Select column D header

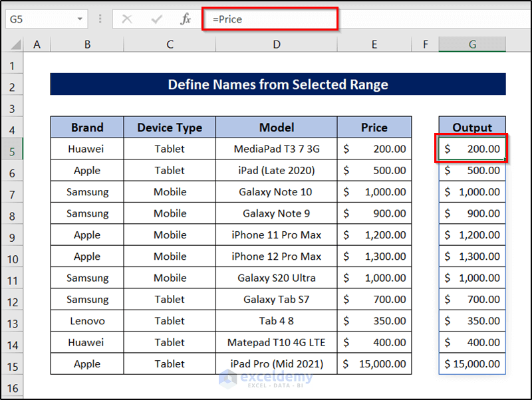click(276, 44)
